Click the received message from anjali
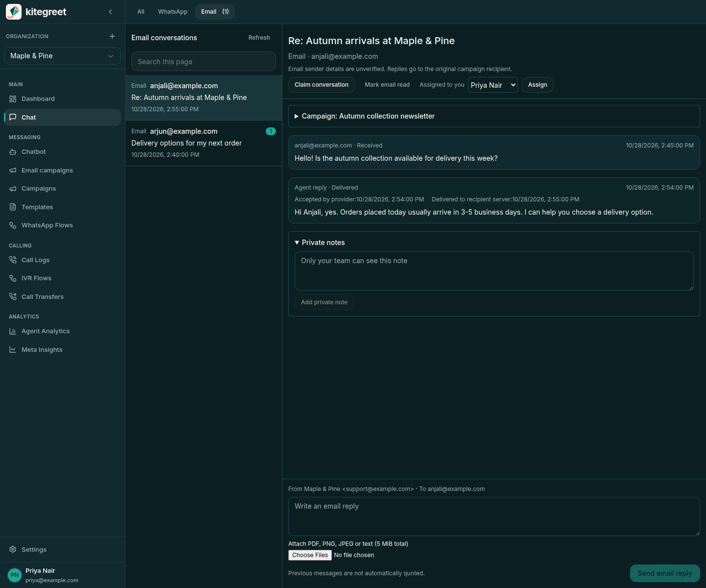Screen dimensions: 706x588 pos(494,152)
